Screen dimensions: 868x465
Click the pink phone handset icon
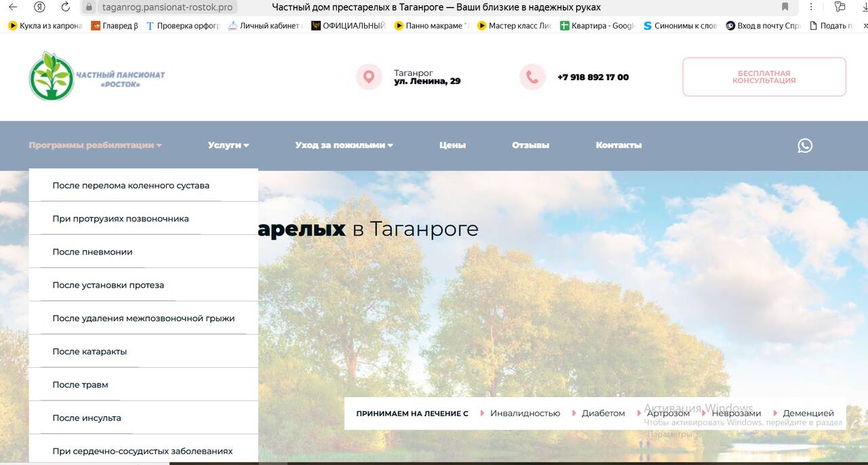click(x=532, y=77)
